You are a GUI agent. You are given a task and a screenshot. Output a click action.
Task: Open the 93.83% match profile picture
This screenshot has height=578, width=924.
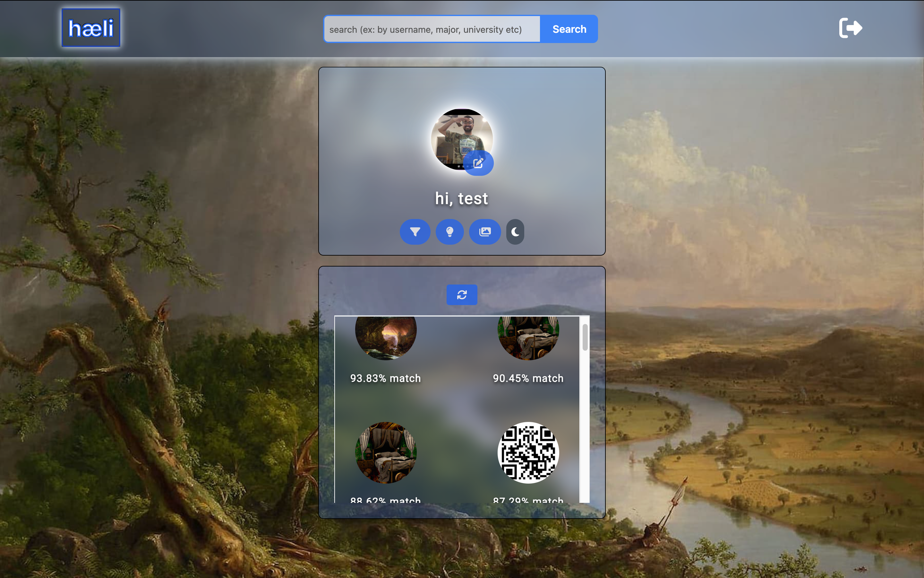386,338
